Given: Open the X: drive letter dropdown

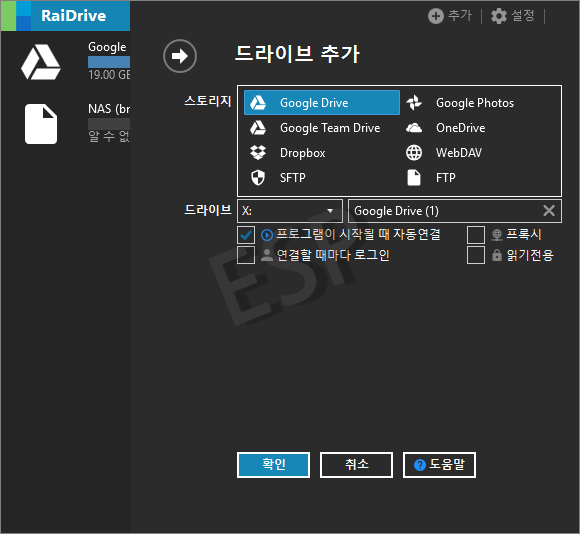Looking at the screenshot, I should [x=290, y=211].
